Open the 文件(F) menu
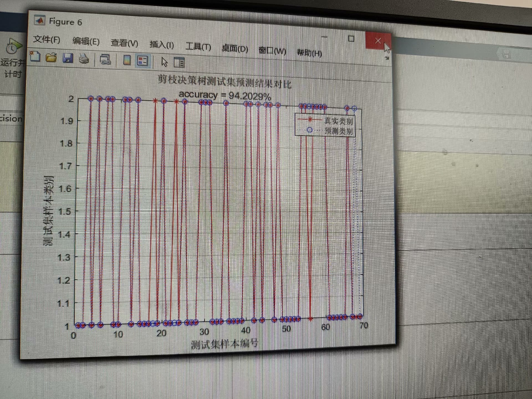Screen dimensions: 532x399 pyautogui.click(x=47, y=40)
